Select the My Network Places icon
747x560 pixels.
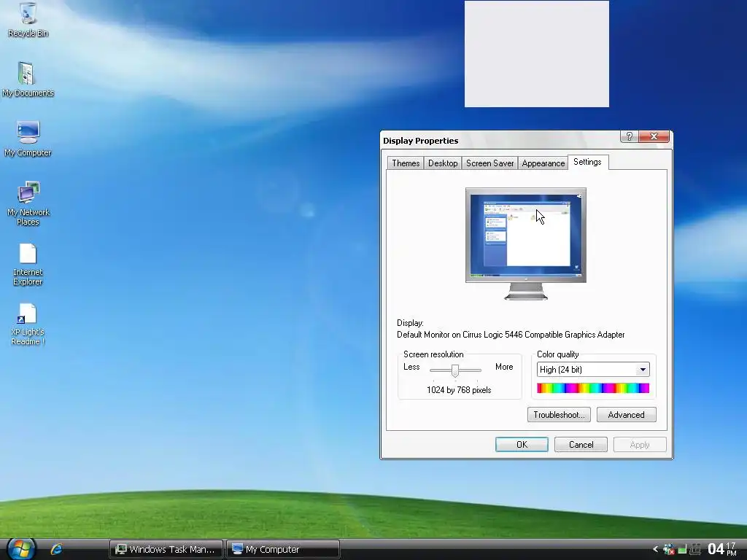(28, 203)
